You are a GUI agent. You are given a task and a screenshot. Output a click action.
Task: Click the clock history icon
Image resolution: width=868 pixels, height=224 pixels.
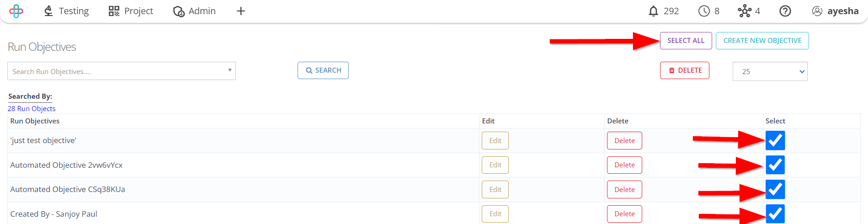click(704, 11)
